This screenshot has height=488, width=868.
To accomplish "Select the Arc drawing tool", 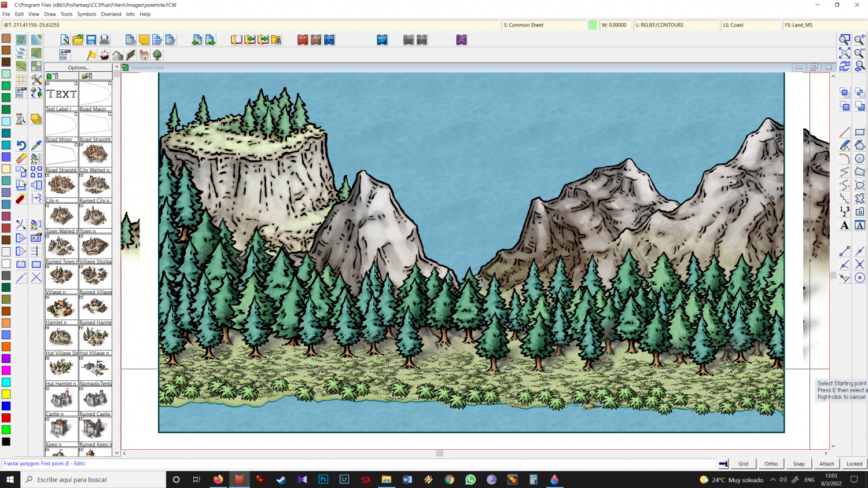I will [x=845, y=159].
